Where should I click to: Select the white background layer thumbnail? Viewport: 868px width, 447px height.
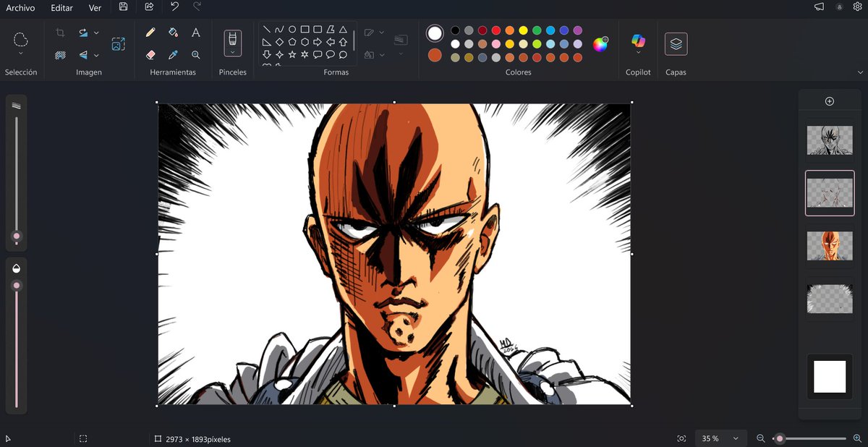(830, 376)
